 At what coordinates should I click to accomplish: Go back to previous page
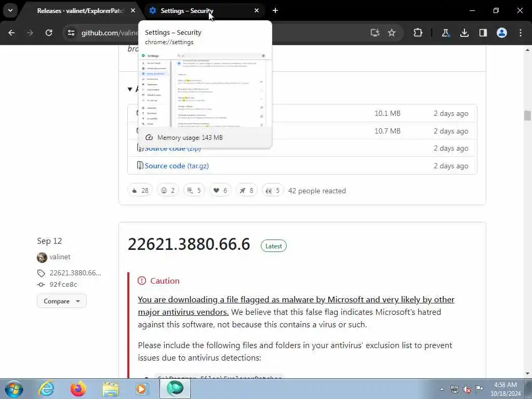[x=11, y=33]
